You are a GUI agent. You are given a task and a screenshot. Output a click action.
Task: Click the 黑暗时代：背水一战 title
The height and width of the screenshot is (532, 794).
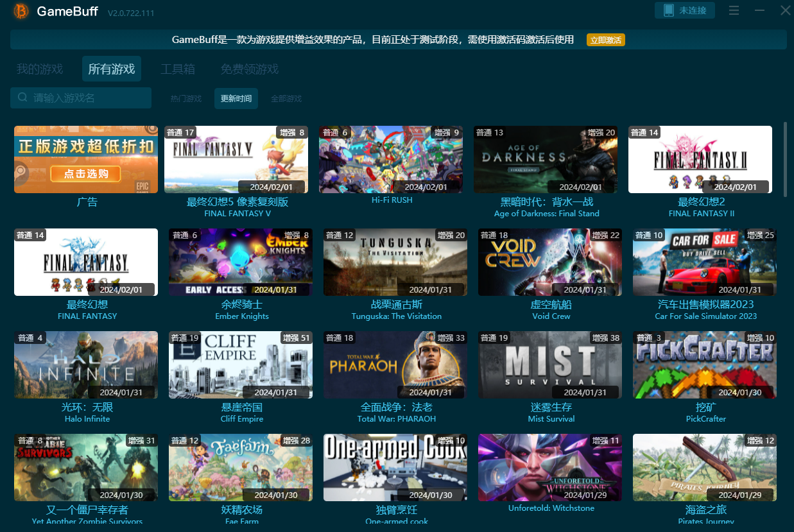[547, 202]
